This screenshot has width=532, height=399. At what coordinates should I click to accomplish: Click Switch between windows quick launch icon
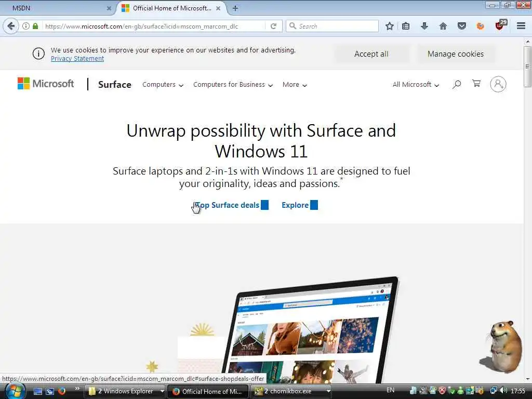50,391
